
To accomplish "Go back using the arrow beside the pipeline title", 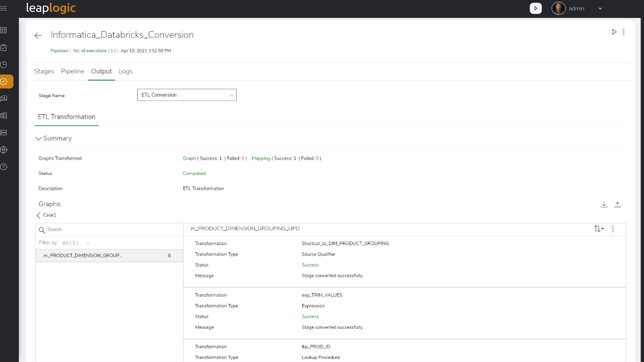I will tap(38, 36).
